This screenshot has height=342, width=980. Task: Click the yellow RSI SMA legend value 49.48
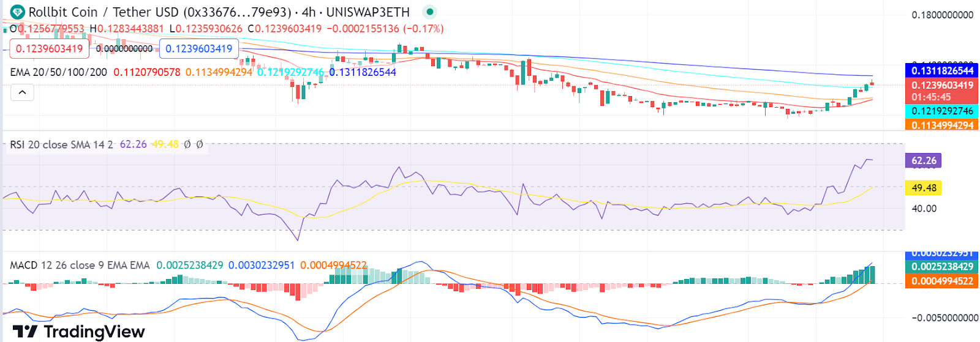click(165, 144)
